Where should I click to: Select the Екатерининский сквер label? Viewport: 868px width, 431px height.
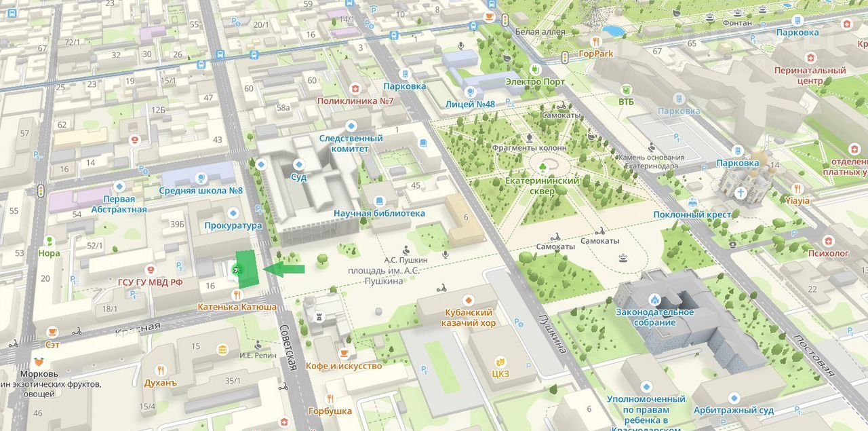(542, 186)
